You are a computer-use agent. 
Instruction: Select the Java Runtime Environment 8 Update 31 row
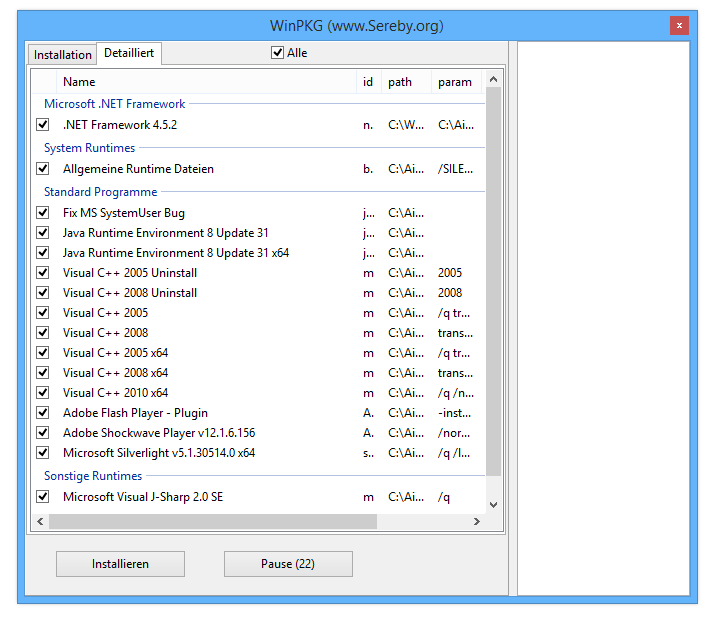pos(259,233)
